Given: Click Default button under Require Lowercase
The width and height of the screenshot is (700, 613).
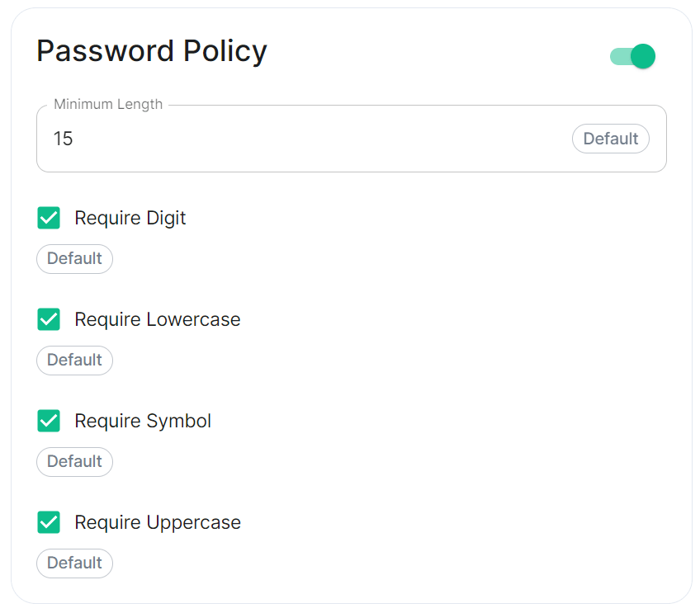Looking at the screenshot, I should 74,360.
